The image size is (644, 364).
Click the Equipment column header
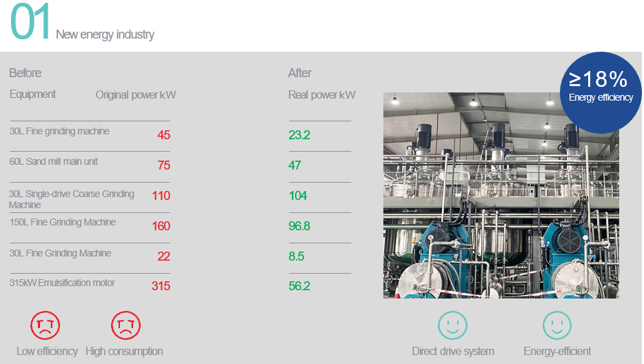pos(33,94)
